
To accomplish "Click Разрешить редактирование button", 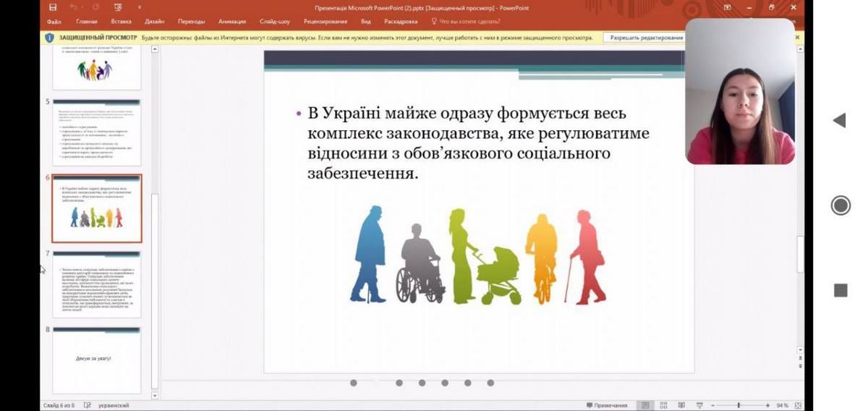I will [x=646, y=38].
